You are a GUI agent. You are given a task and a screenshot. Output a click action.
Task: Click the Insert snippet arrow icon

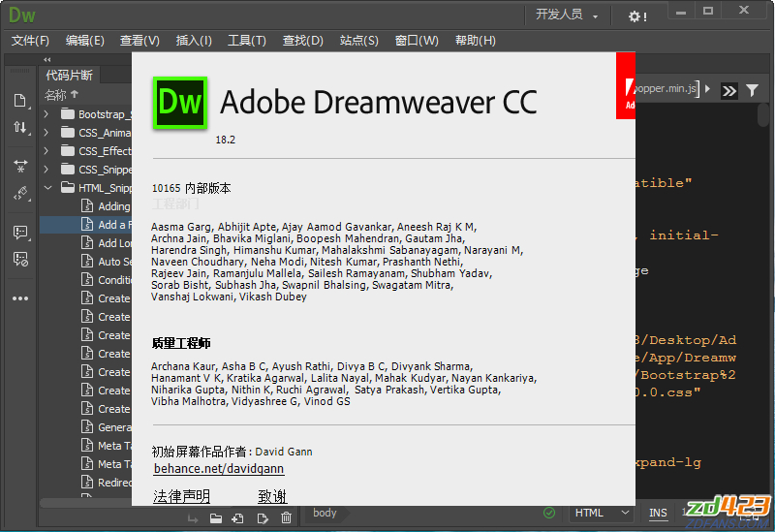[x=193, y=518]
